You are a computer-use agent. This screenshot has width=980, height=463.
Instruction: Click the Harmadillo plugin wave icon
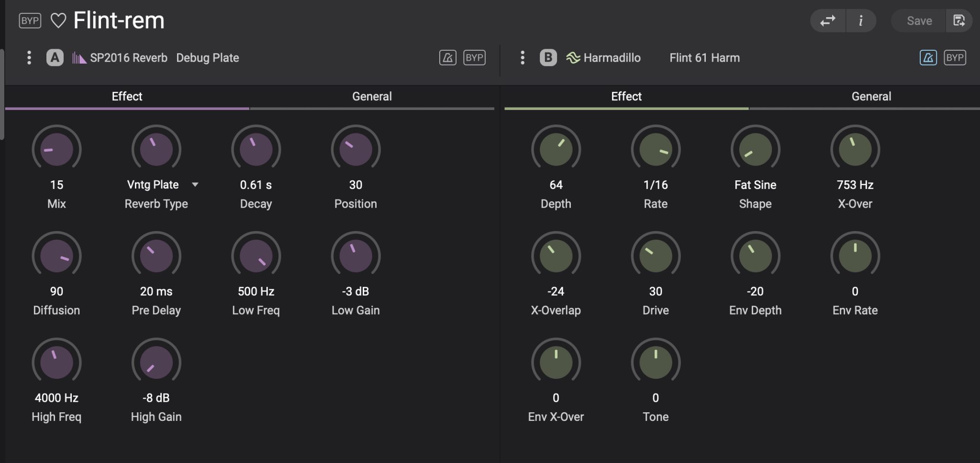573,58
